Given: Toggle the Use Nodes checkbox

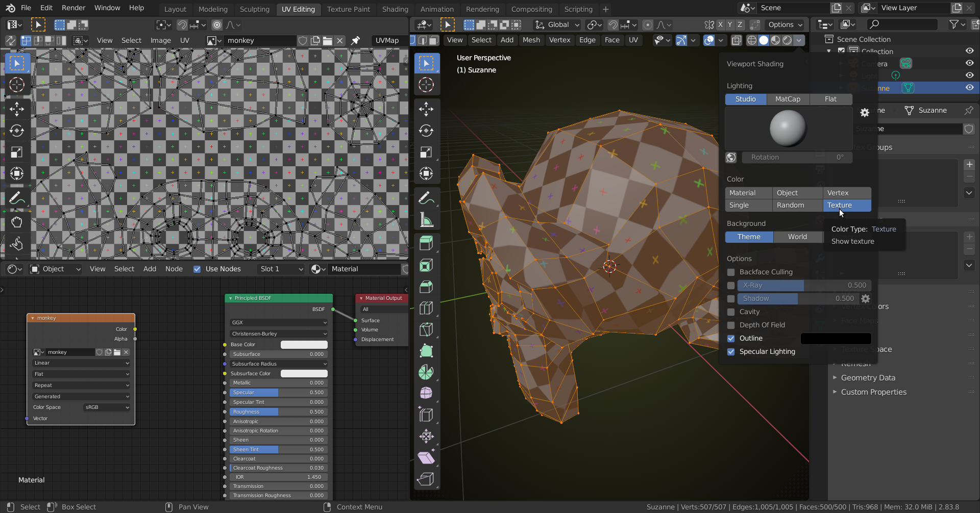Looking at the screenshot, I should point(197,269).
